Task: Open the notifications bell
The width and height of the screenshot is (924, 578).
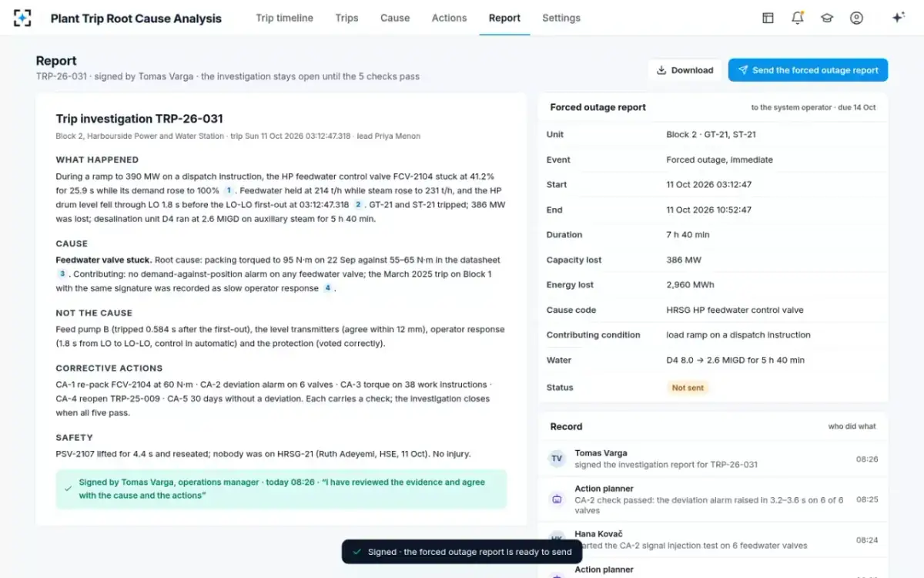Action: pos(798,18)
